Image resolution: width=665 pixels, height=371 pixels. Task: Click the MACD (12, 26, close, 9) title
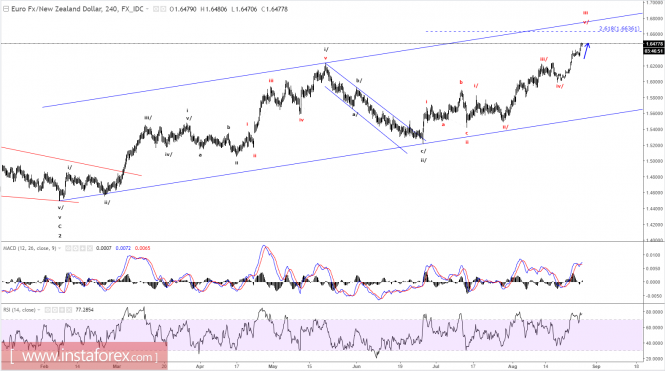pos(29,248)
